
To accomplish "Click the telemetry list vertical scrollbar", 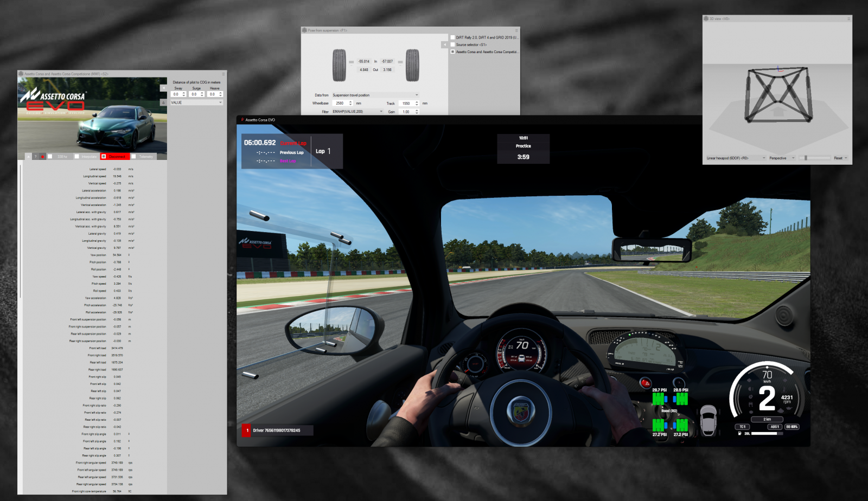I will click(20, 230).
